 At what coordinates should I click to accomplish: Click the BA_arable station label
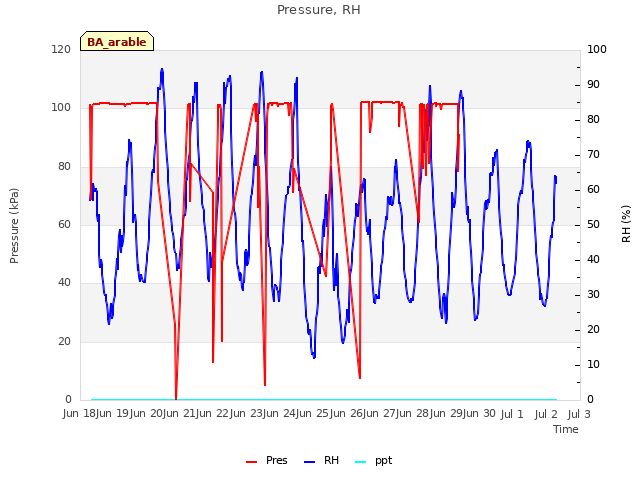117,42
